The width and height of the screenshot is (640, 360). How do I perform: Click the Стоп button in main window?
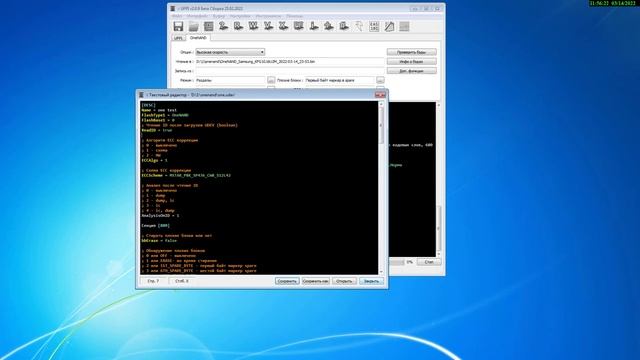point(429,262)
